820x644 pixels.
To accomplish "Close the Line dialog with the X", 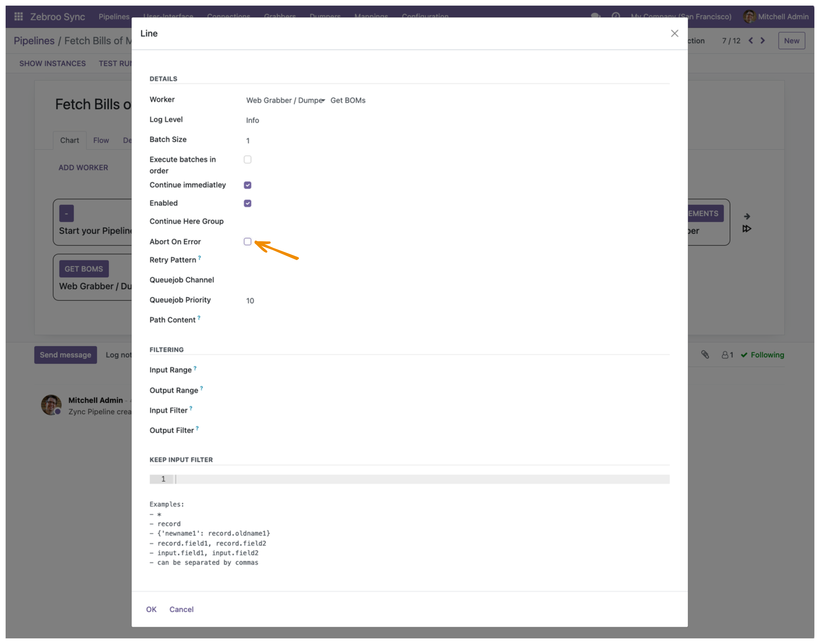I will (674, 34).
